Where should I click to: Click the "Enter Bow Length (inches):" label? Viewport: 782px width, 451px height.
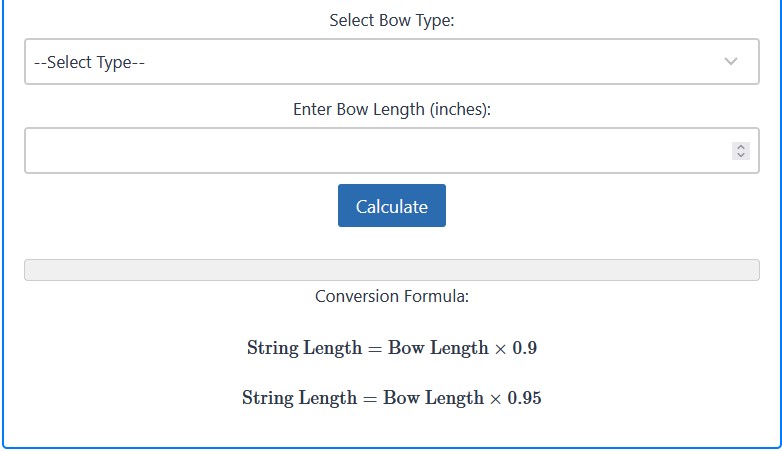coord(391,109)
